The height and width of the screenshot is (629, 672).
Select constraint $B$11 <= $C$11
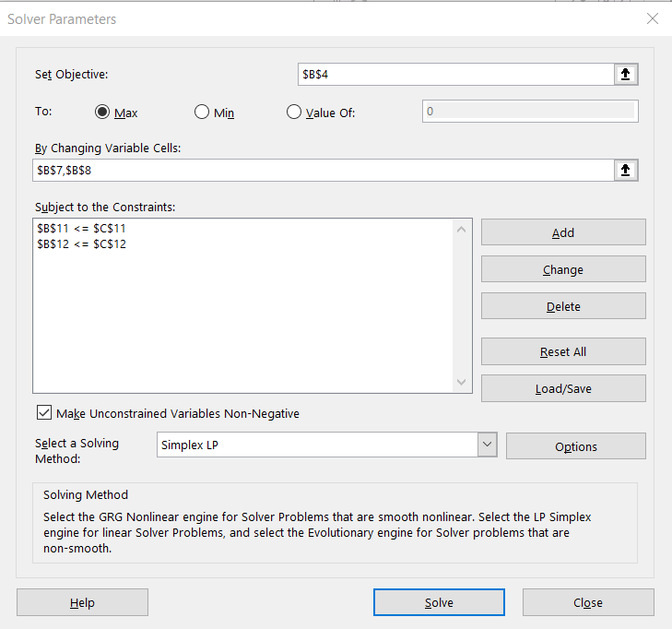click(81, 229)
